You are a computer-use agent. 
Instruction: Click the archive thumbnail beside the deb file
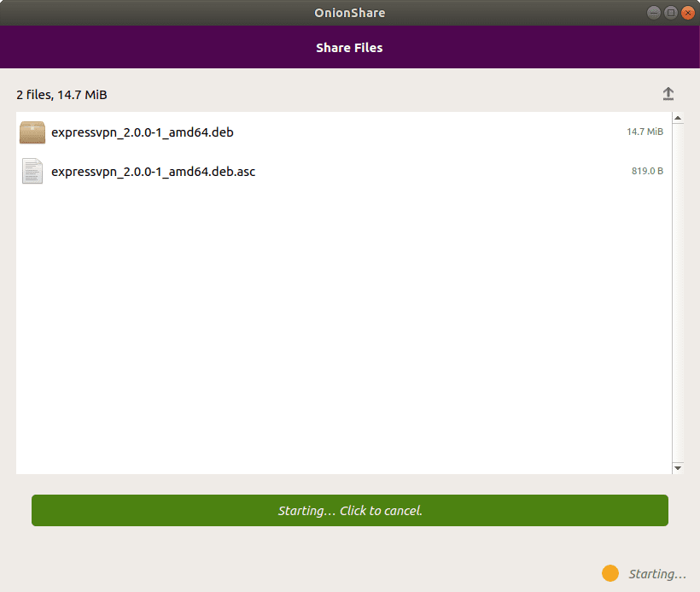click(32, 132)
